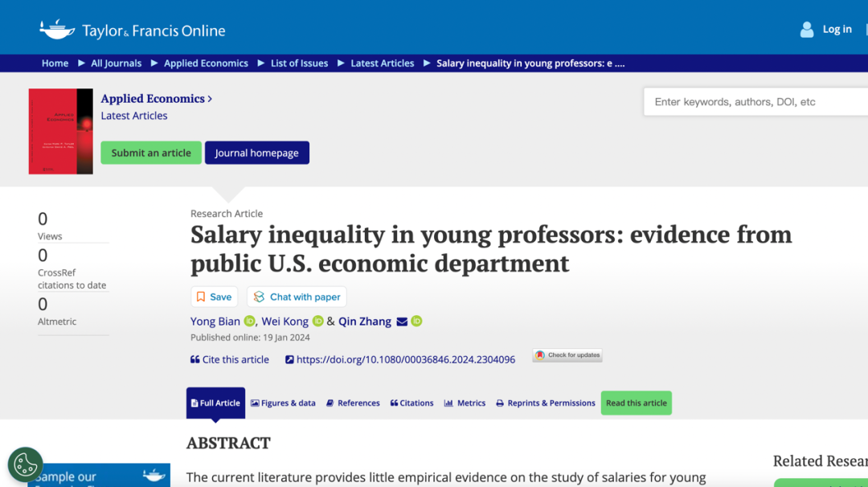Open the cookie settings icon
The height and width of the screenshot is (487, 868).
26,464
